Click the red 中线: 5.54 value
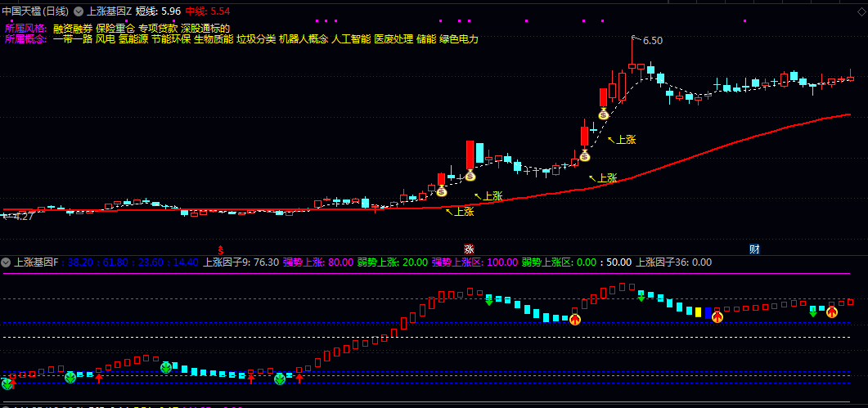868x408 pixels. (x=208, y=11)
